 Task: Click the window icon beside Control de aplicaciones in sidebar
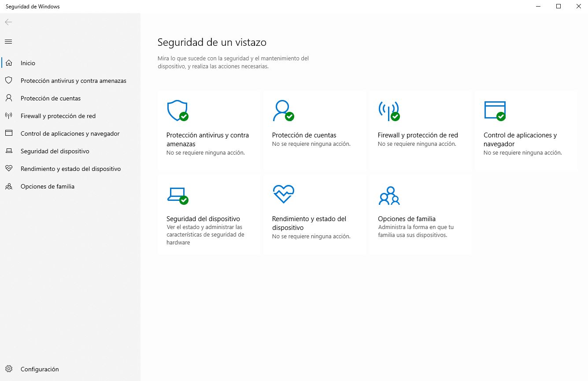(x=8, y=133)
